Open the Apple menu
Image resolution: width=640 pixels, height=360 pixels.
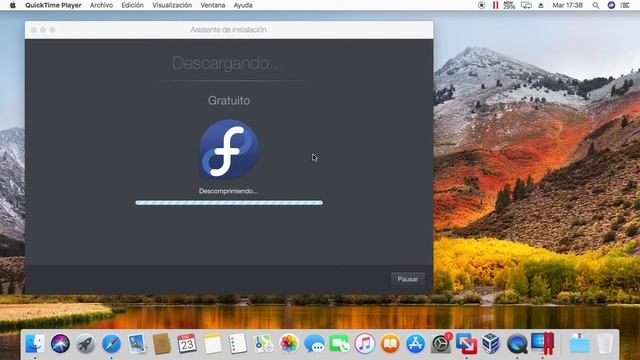pyautogui.click(x=12, y=5)
